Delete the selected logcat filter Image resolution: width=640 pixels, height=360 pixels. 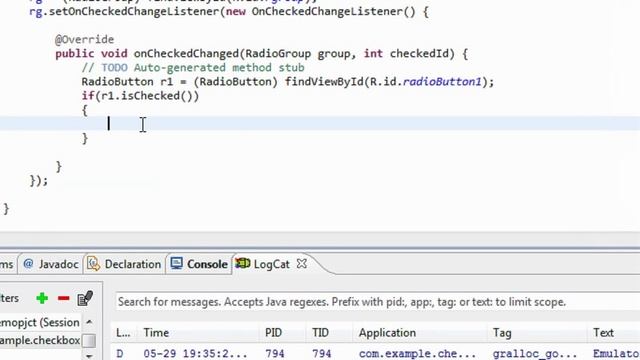pyautogui.click(x=64, y=298)
